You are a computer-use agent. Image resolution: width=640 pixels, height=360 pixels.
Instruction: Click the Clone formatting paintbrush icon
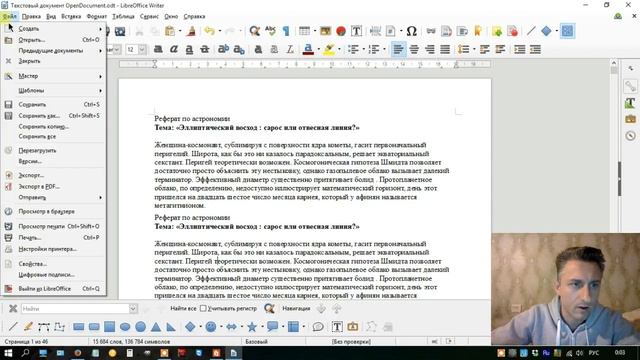(191, 31)
